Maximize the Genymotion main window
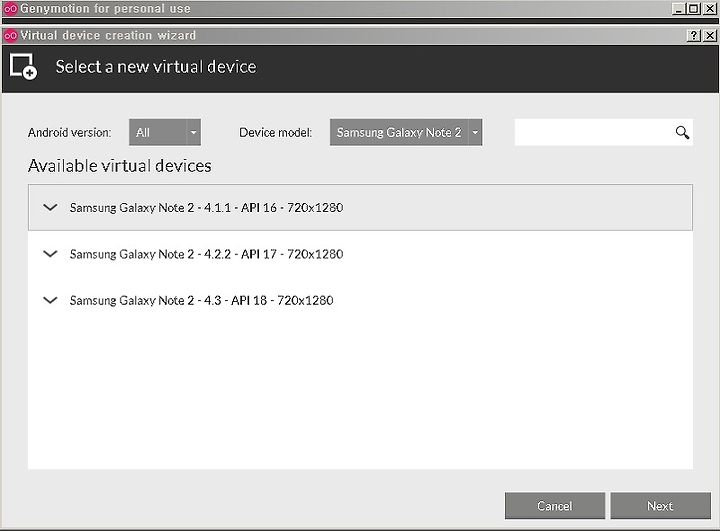This screenshot has height=531, width=720. (x=694, y=9)
